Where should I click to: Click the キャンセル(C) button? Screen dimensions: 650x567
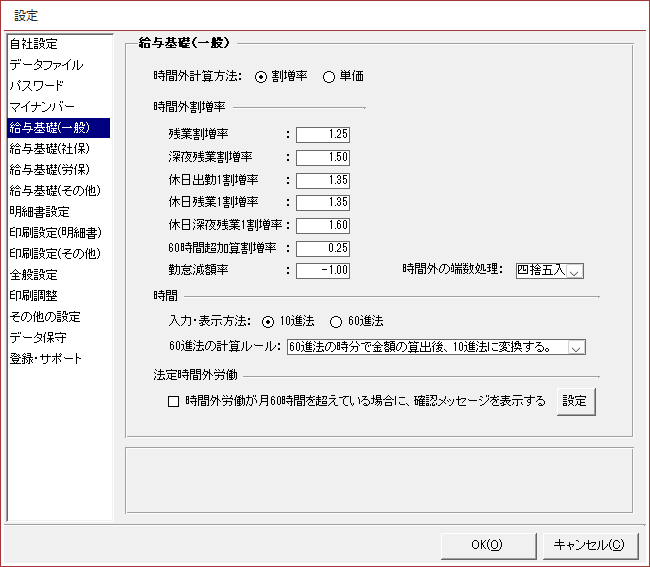coord(589,545)
